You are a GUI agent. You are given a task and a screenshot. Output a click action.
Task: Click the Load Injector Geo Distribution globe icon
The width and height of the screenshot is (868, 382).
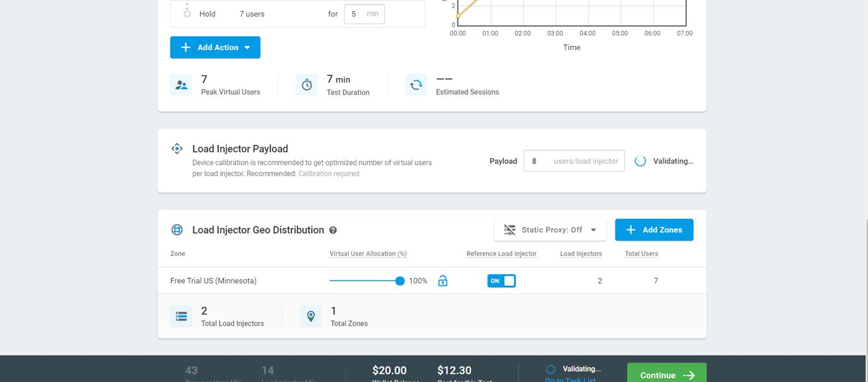[x=177, y=230]
